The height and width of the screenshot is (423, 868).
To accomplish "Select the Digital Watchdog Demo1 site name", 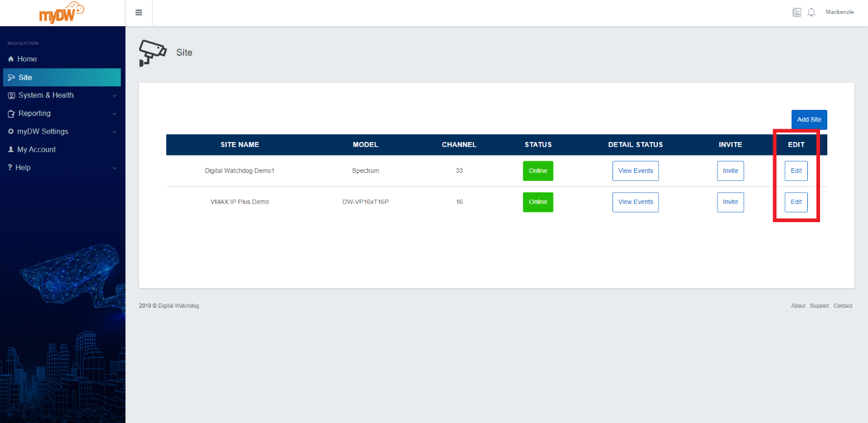I will click(x=240, y=171).
